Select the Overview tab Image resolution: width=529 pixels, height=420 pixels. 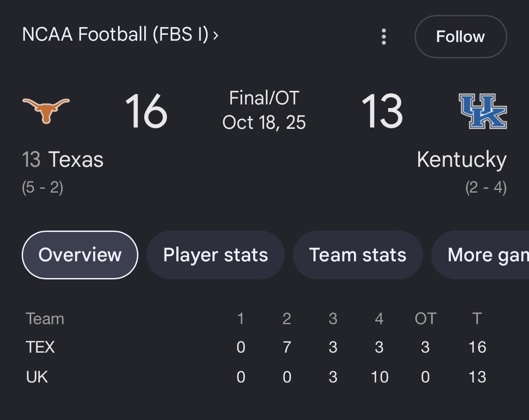(80, 255)
